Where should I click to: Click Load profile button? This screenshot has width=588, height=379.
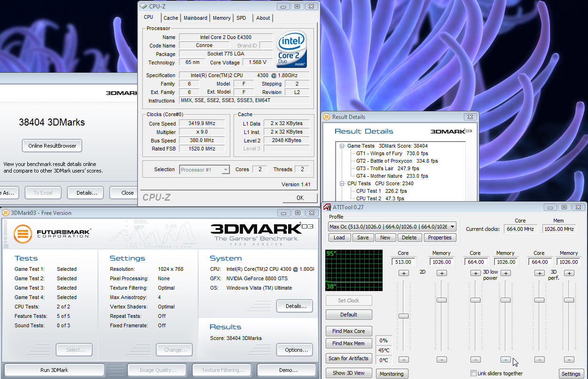(x=339, y=237)
